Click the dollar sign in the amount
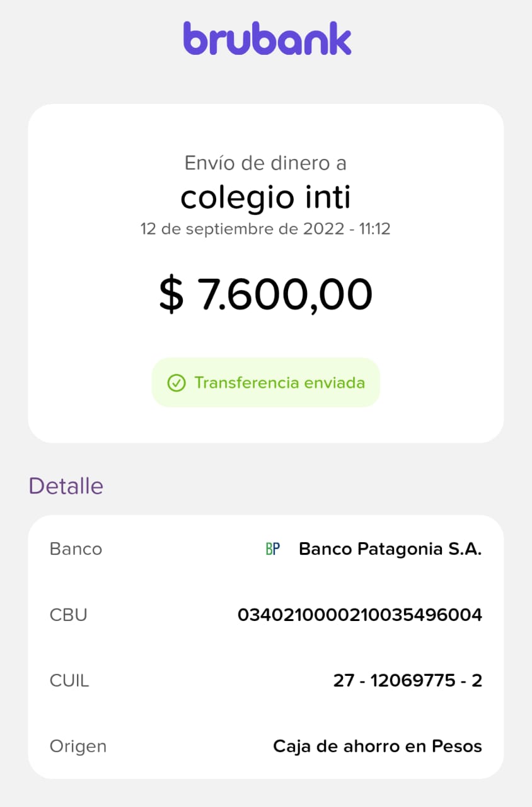The width and height of the screenshot is (532, 807). (171, 296)
